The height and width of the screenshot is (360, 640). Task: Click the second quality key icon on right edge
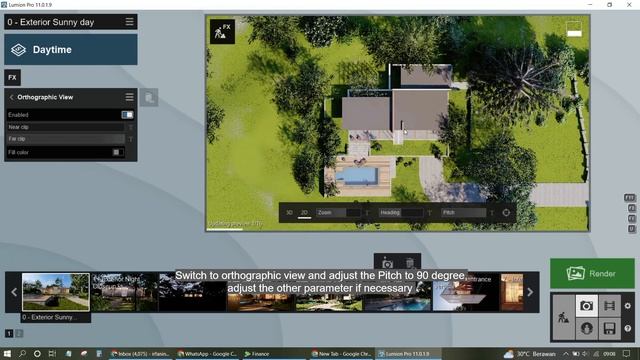tap(631, 208)
